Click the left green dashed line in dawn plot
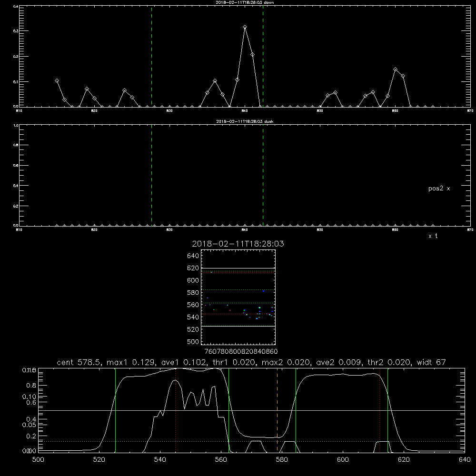 pos(151,56)
